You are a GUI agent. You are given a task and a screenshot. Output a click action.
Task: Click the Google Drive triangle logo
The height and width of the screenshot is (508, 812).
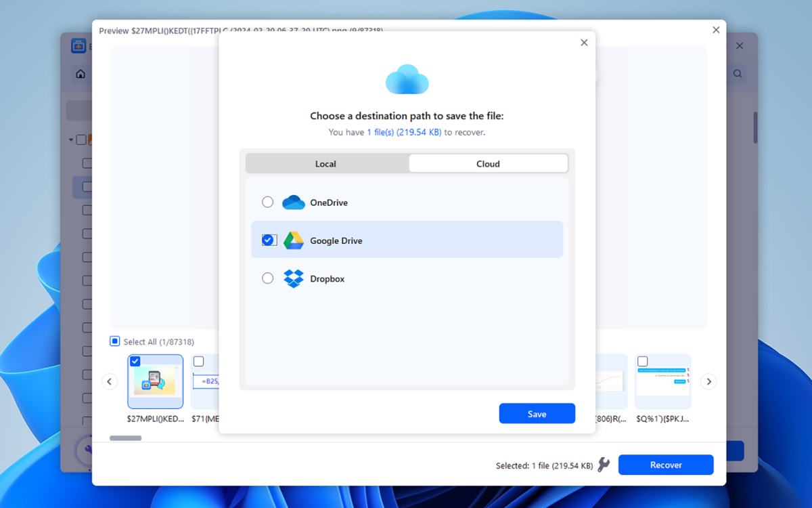click(x=293, y=240)
